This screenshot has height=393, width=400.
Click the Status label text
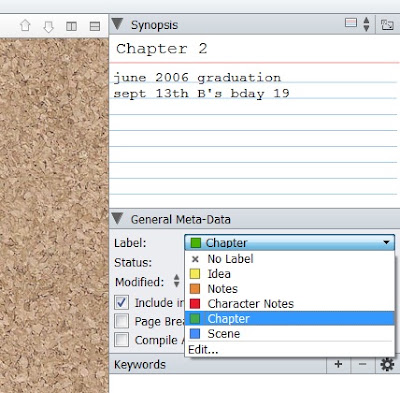(x=133, y=263)
